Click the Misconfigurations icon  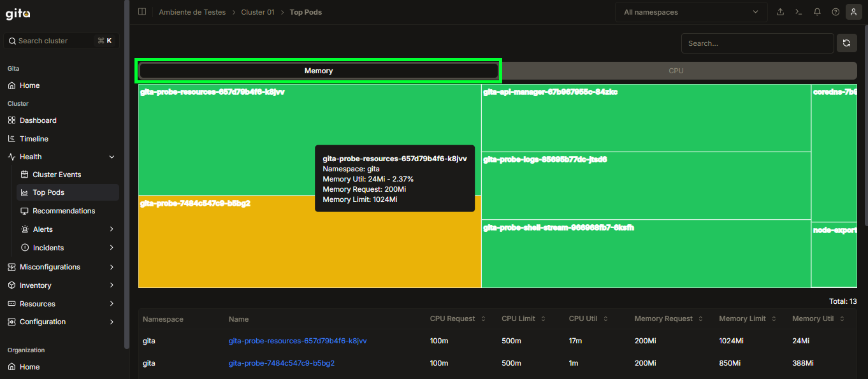click(x=12, y=267)
